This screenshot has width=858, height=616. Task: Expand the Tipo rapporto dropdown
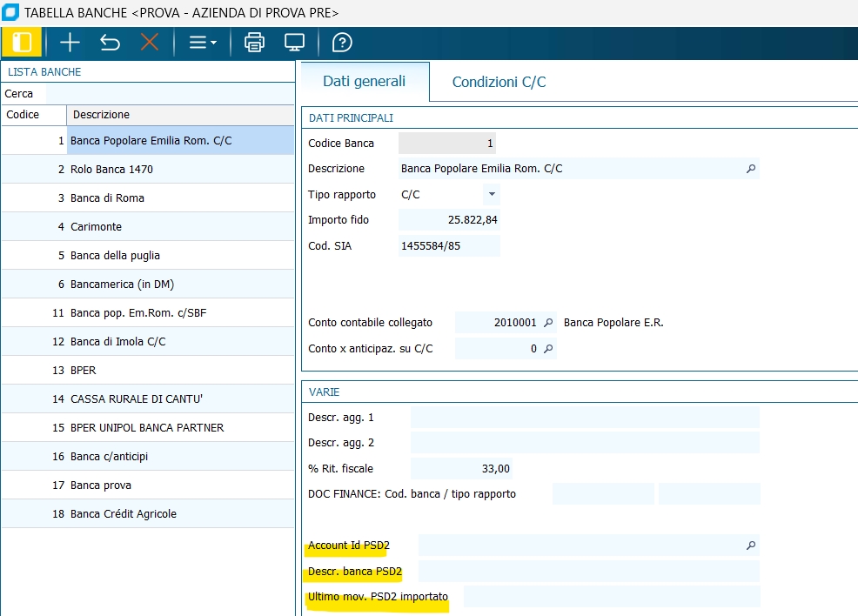point(492,195)
